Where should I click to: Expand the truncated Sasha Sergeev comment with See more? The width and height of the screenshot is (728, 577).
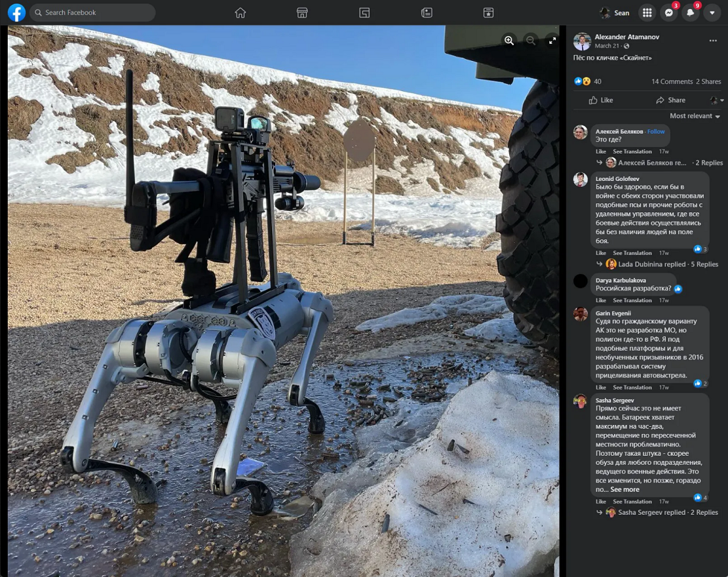[x=624, y=489]
